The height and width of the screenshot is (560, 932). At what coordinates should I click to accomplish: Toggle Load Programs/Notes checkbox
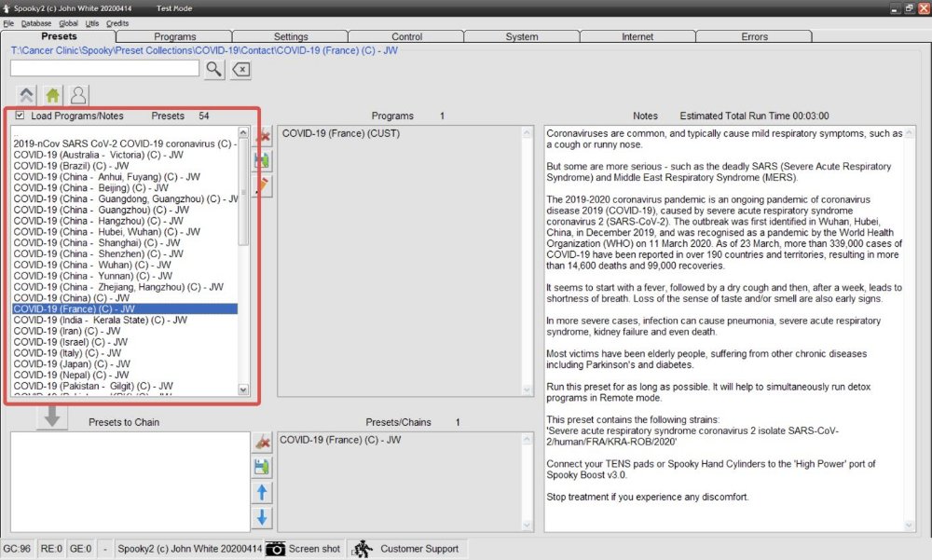coord(21,116)
